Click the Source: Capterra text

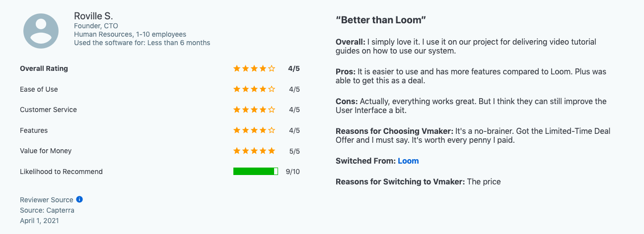[x=47, y=210]
